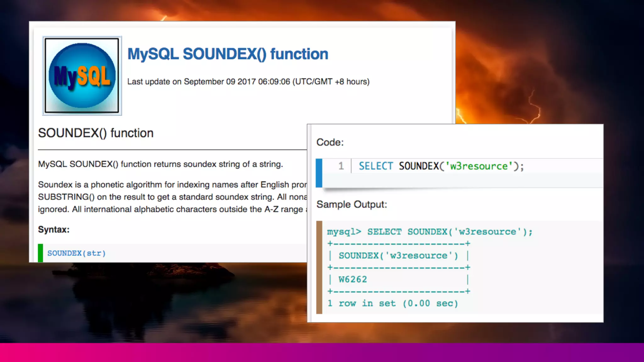Click the MySQL logo image
Viewport: 644px width, 362px height.
82,76
